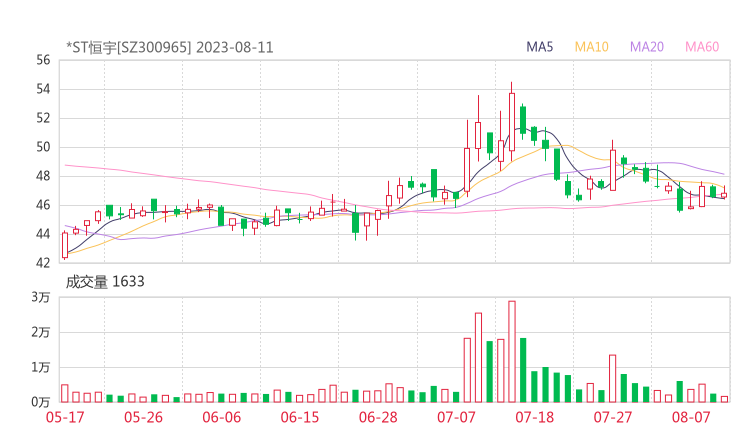Image resolution: width=740 pixels, height=440 pixels.
Task: Select the highest-peaking red candlestick near 54
Action: 512,123
